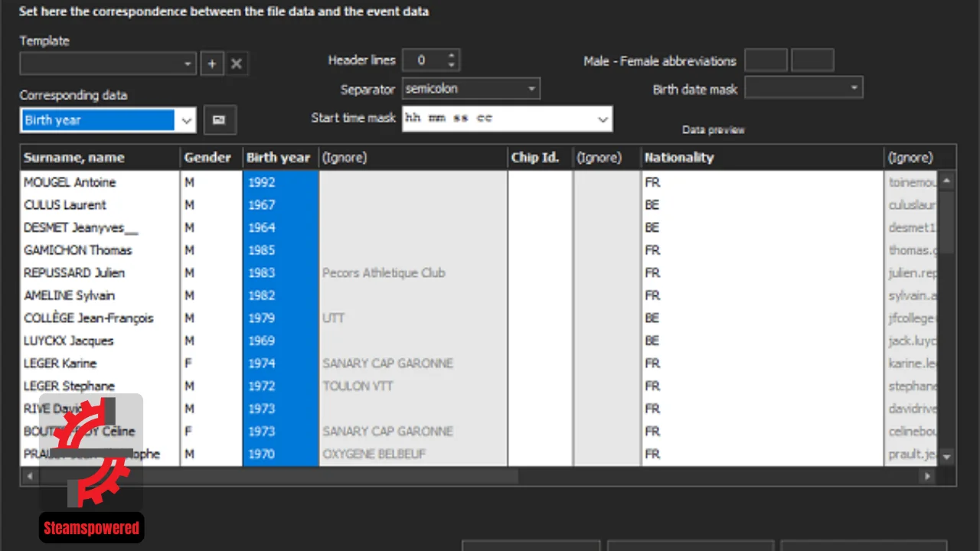Click the vertical scrollbar thumb
Viewport: 980px width, 551px height.
pyautogui.click(x=947, y=222)
